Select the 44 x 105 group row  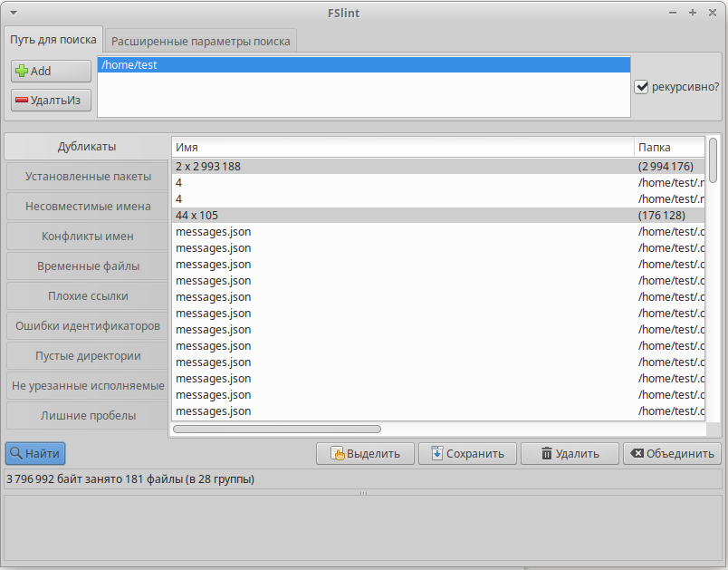pos(398,216)
